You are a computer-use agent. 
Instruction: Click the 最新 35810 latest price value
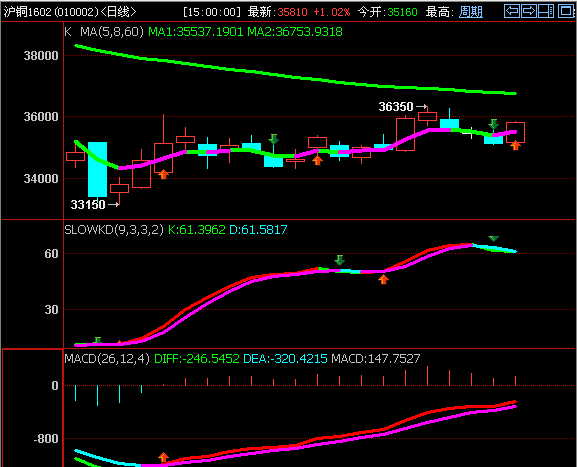[293, 12]
